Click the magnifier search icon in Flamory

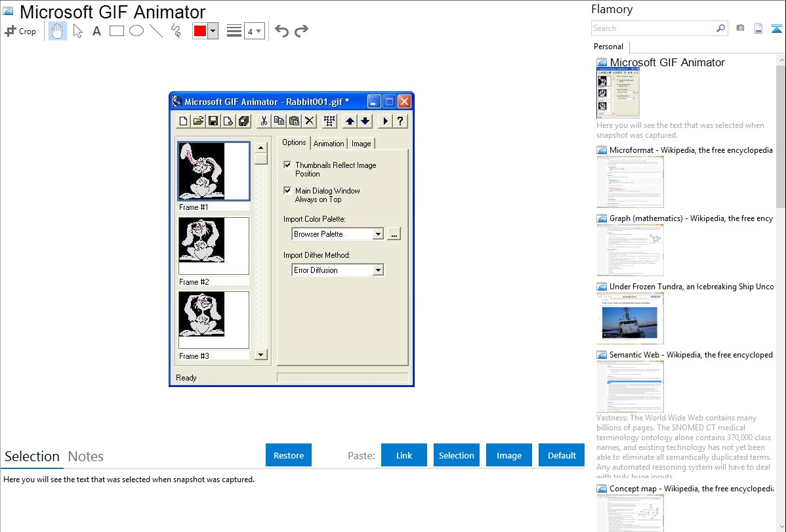[x=721, y=28]
